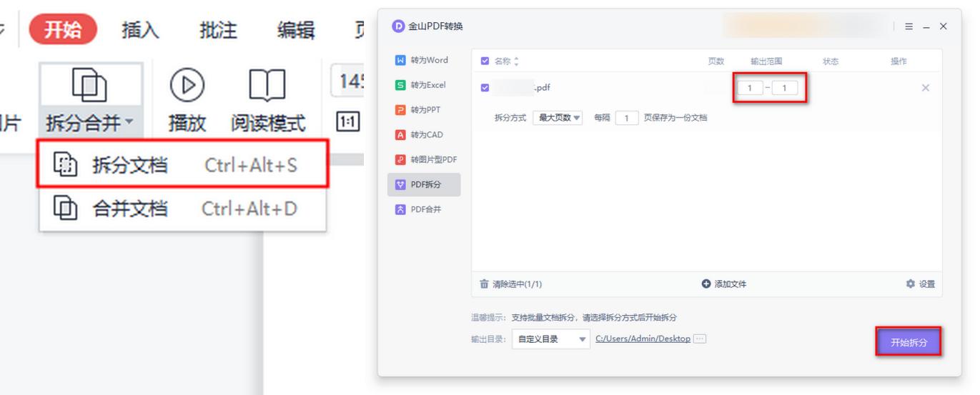The width and height of the screenshot is (980, 395).
Task: Click the Split and Merge (拆分合并) icon
Action: click(90, 87)
